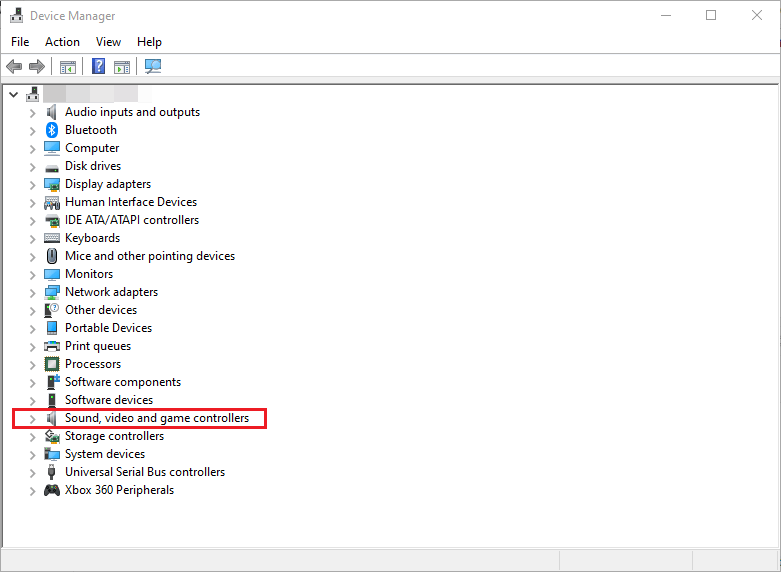
Task: Expand the Sound, video and game controllers chevron
Action: [32, 419]
